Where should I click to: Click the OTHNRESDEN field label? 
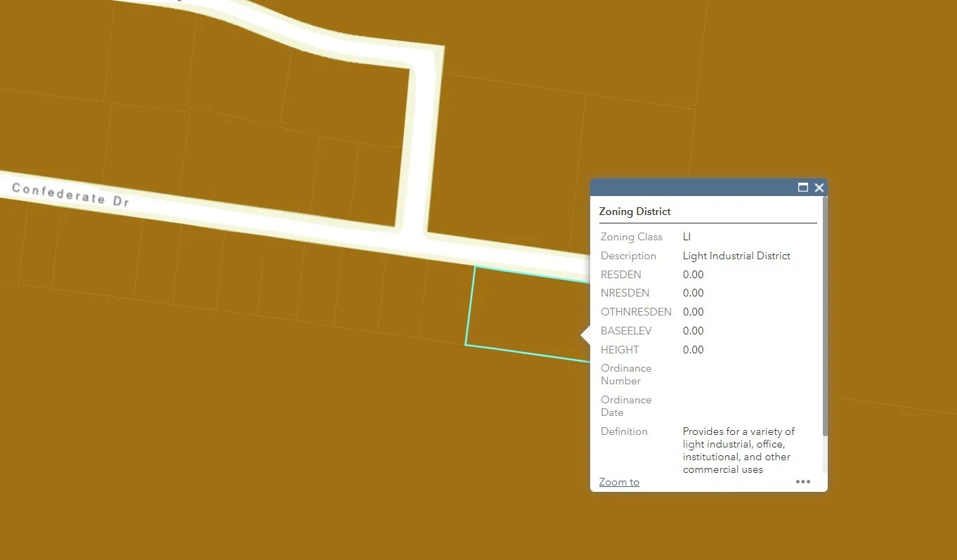[636, 312]
